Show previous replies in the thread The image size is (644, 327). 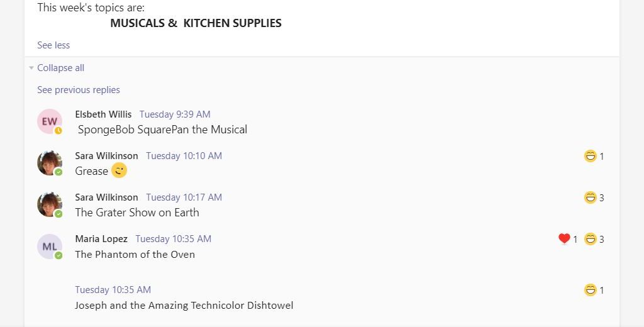click(79, 89)
